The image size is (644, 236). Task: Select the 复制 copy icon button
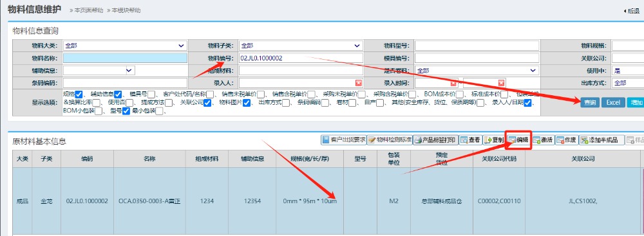tap(494, 140)
